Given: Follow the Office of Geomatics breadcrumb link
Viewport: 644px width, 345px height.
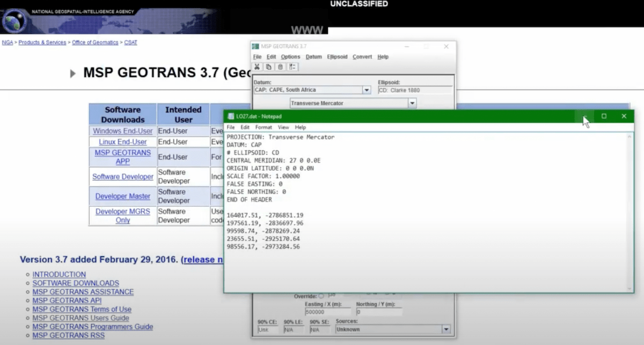Looking at the screenshot, I should click(95, 42).
